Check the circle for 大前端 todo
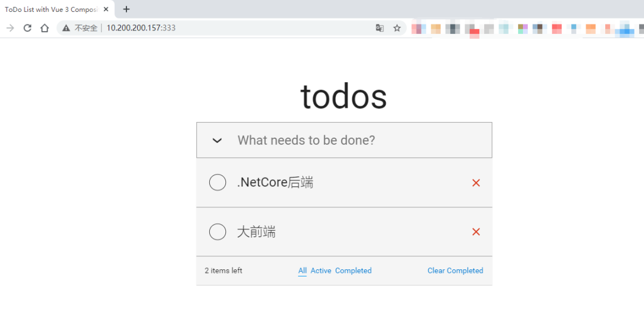 click(218, 232)
